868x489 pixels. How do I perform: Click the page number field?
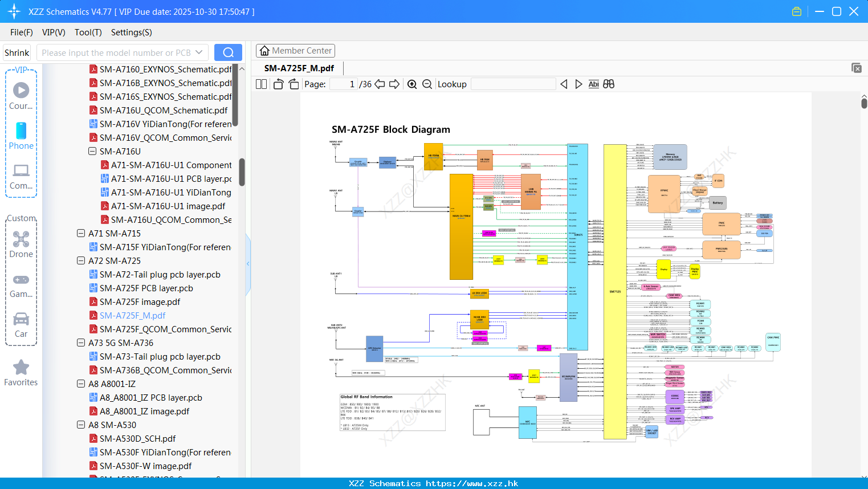click(344, 84)
